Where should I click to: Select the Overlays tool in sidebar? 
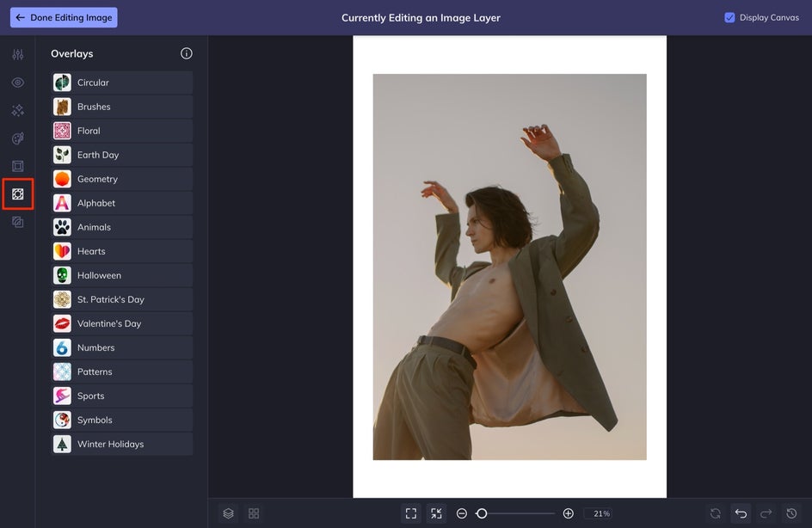coord(17,194)
